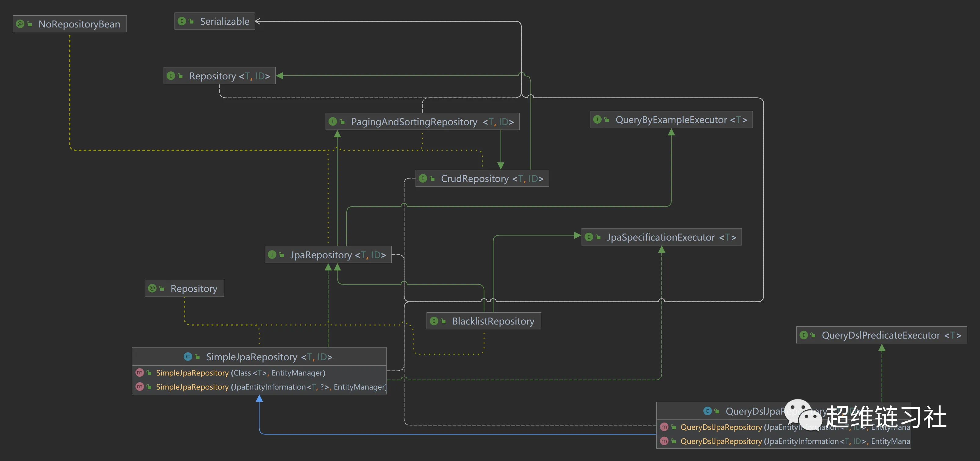980x461 pixels.
Task: Click the visibility icon beside NoRepositoryBean label
Action: (29, 24)
